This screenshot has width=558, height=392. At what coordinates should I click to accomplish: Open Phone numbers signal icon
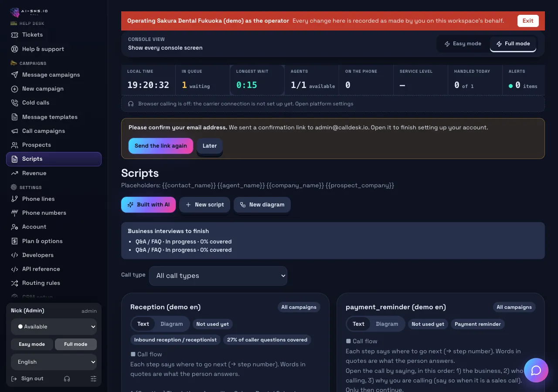pyautogui.click(x=14, y=213)
